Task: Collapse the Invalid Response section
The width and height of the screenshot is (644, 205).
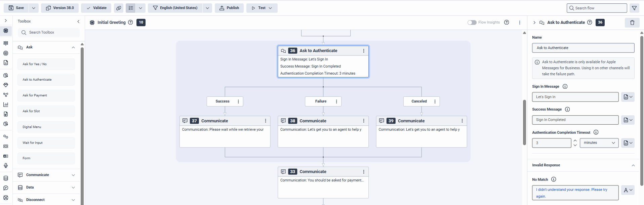Action: coord(633,165)
